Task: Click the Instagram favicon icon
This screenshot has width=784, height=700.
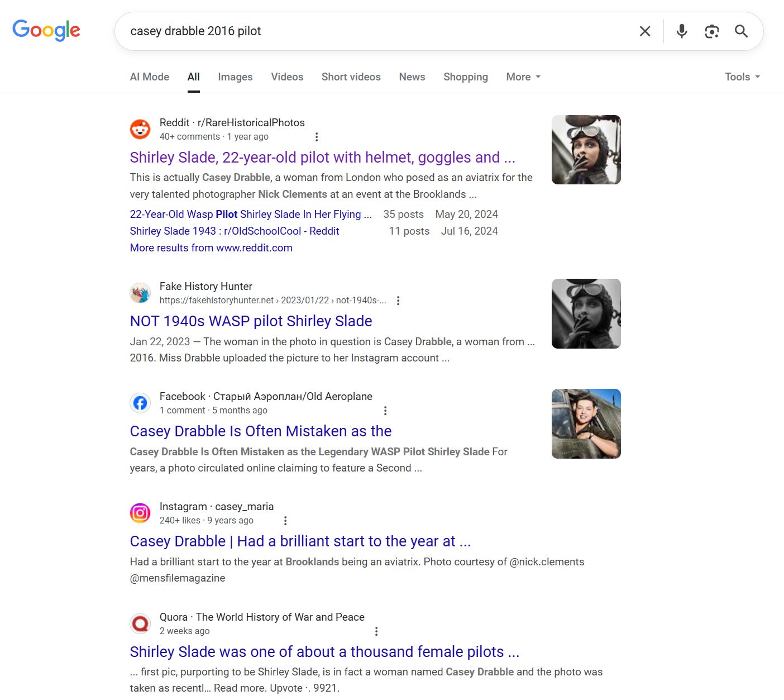Action: 140,513
